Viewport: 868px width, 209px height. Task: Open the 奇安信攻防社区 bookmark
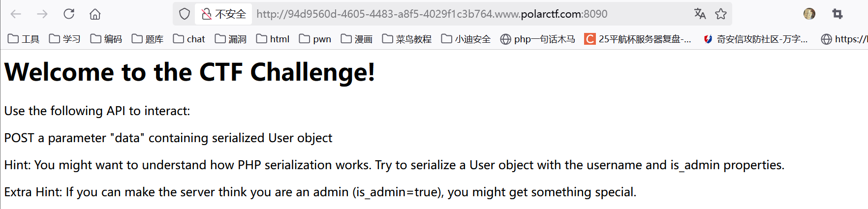756,39
